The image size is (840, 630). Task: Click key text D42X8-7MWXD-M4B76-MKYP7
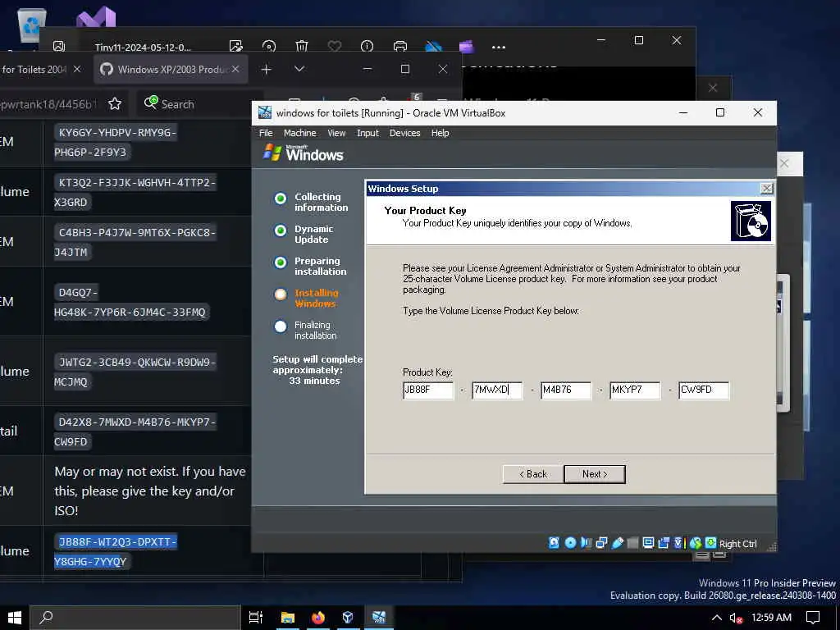point(135,422)
